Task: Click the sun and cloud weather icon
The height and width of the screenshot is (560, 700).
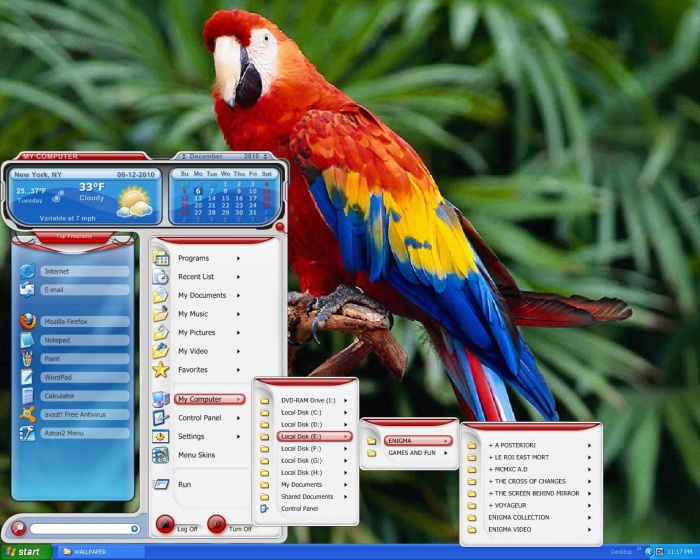Action: point(134,203)
